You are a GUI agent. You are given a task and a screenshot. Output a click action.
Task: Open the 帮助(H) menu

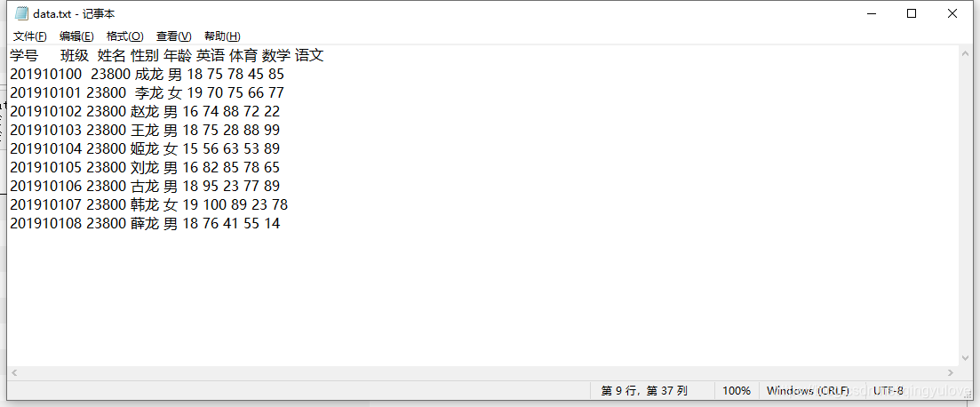point(222,36)
